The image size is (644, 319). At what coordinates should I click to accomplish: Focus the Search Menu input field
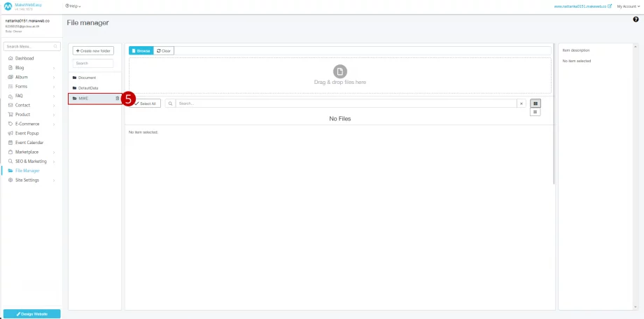[31, 46]
